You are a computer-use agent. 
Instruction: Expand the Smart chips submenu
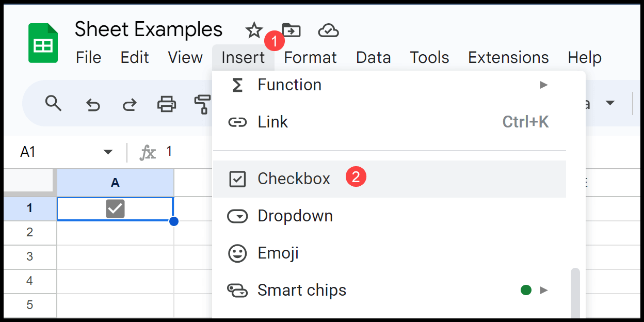[x=301, y=290]
